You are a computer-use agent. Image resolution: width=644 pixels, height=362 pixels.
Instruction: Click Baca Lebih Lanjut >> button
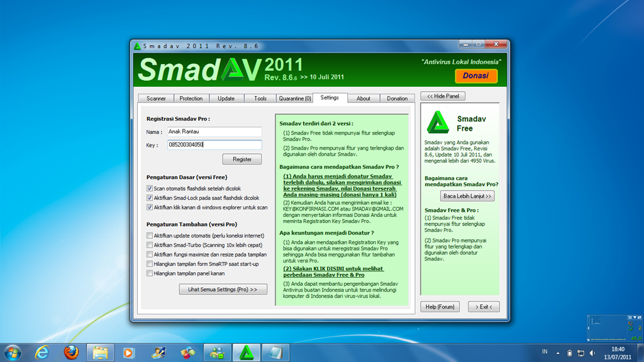(x=467, y=196)
